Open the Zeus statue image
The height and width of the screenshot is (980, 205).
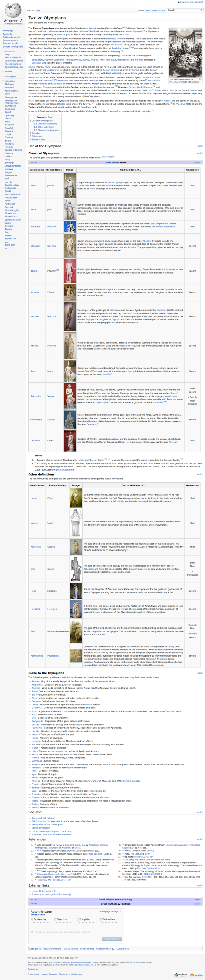tap(69, 186)
